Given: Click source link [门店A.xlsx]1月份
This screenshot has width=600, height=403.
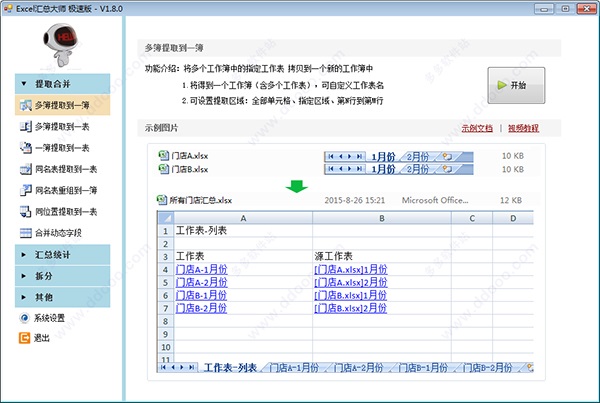Looking at the screenshot, I should coord(351,269).
